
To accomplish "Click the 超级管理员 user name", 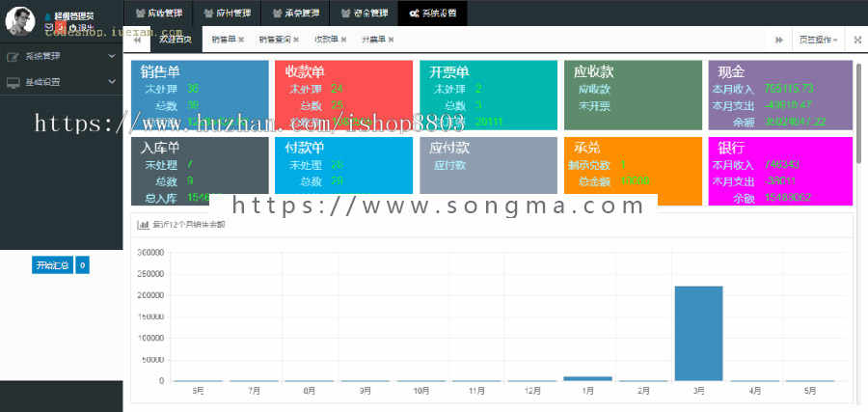I will 73,16.
